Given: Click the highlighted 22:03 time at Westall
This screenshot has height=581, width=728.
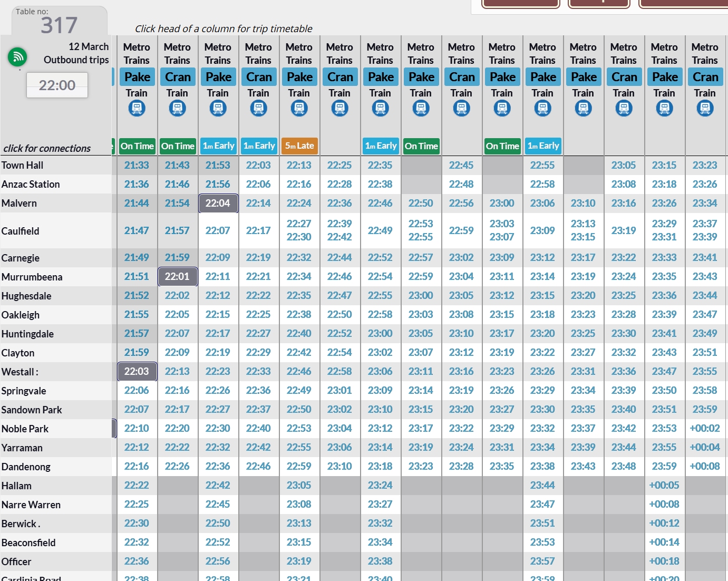Looking at the screenshot, I should (x=137, y=371).
